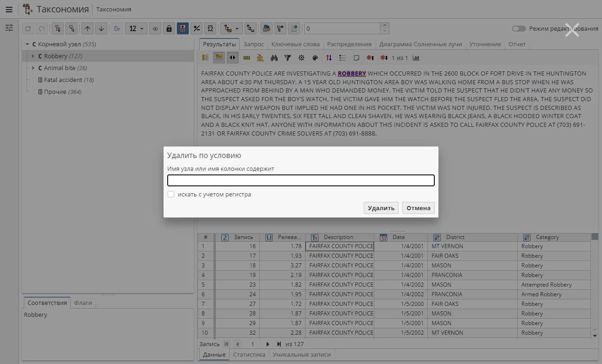
Task: Open the font size 12 dropdown
Action: tap(136, 28)
